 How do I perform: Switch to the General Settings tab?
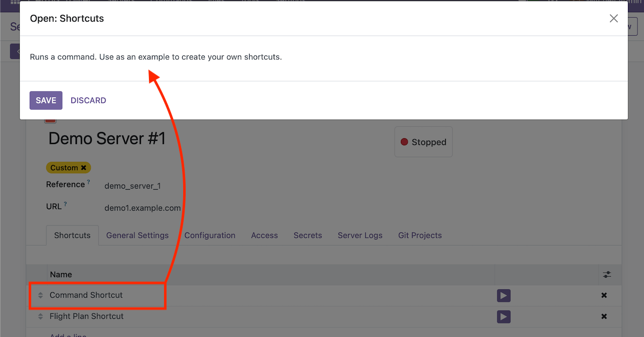click(137, 235)
